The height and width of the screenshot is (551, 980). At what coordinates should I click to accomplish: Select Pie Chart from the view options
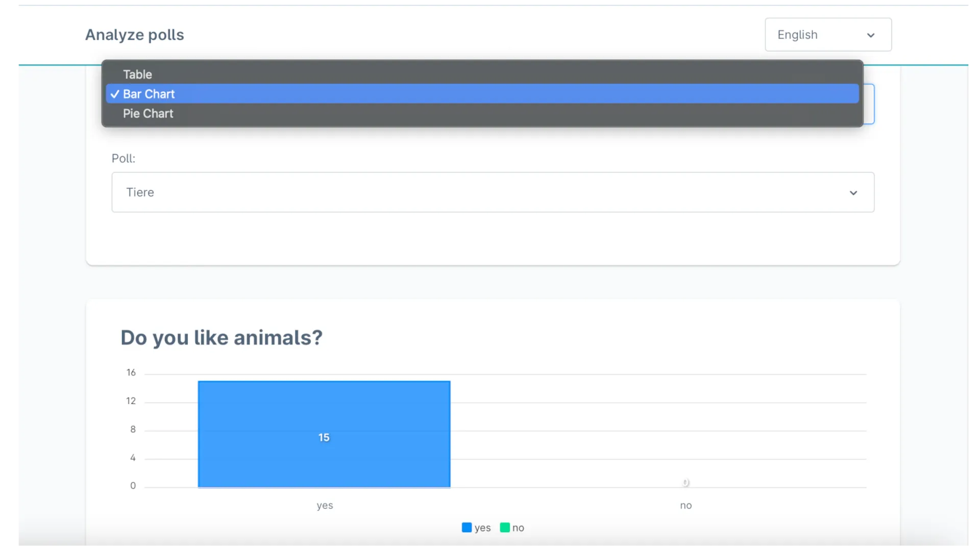pos(148,113)
